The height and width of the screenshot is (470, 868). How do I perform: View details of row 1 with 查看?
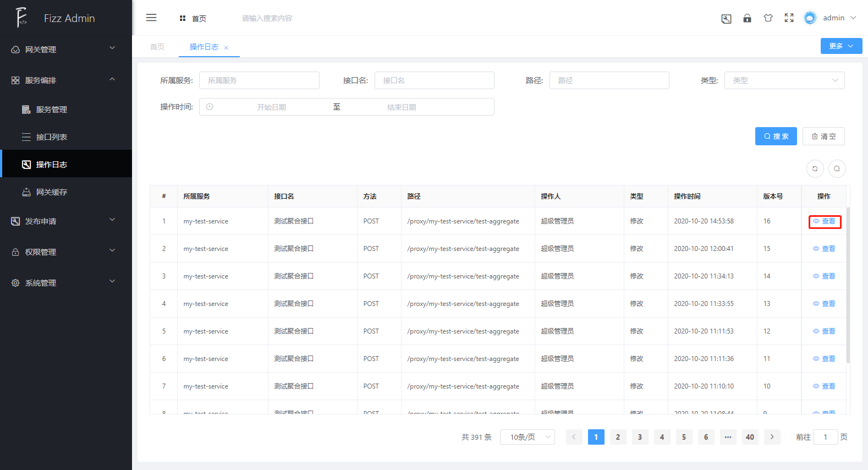coord(825,221)
